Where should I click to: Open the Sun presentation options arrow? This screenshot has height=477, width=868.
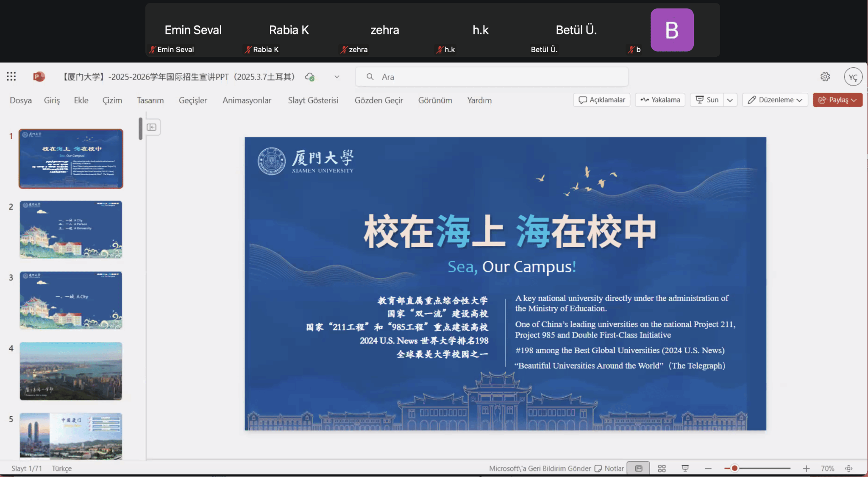(x=730, y=100)
